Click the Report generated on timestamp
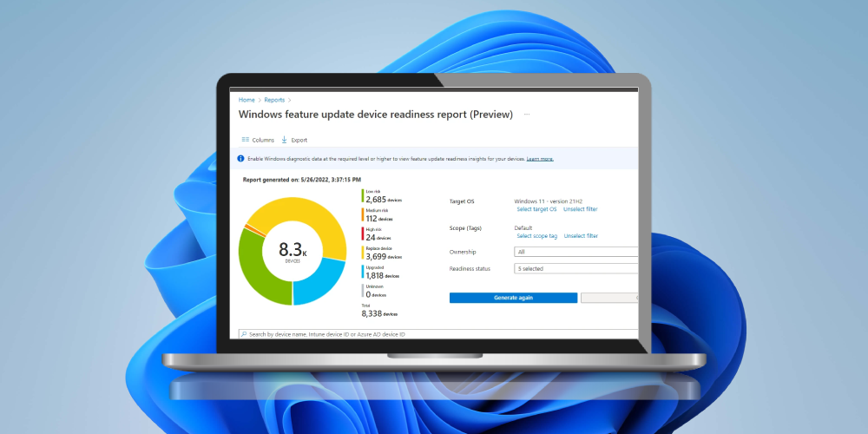 pyautogui.click(x=302, y=180)
